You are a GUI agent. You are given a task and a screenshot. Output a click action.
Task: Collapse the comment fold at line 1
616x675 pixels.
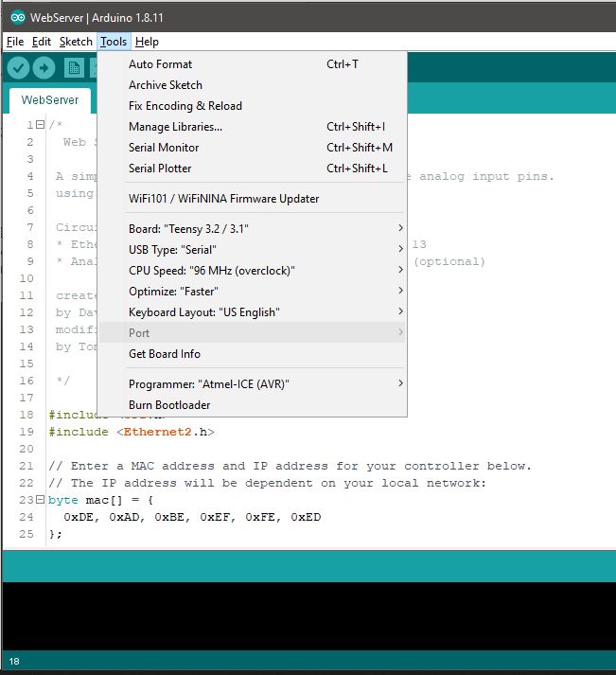tap(40, 125)
